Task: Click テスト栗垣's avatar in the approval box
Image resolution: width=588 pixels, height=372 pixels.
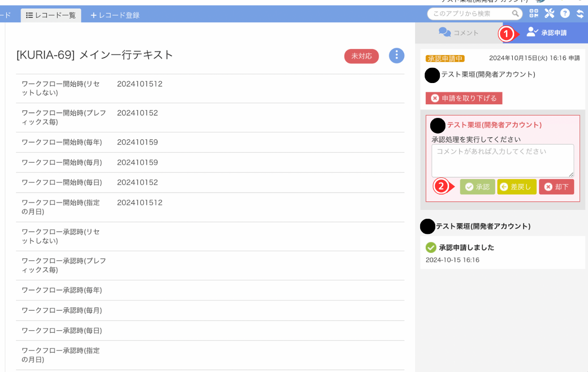Action: tap(438, 125)
